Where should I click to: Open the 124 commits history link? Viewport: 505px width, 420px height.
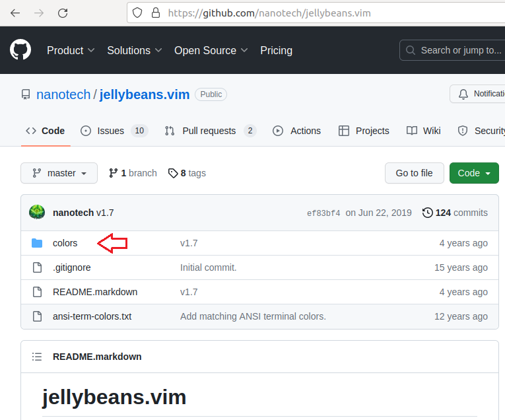pos(455,213)
